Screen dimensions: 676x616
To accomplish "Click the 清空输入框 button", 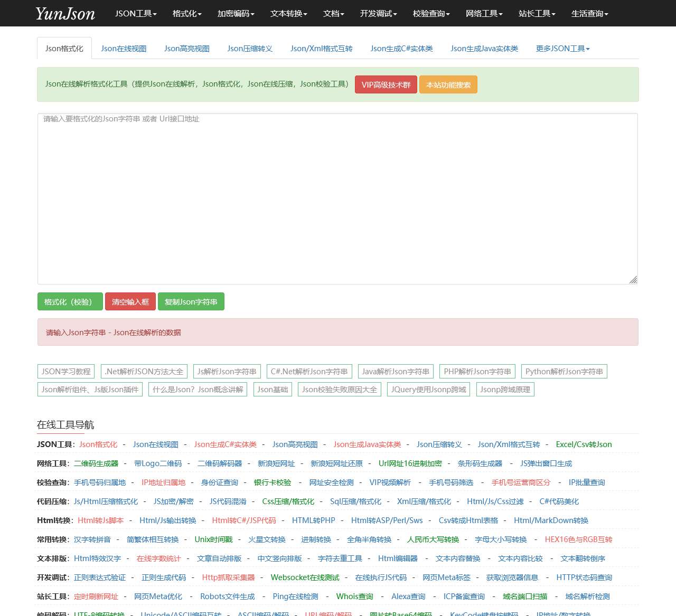I will point(130,301).
